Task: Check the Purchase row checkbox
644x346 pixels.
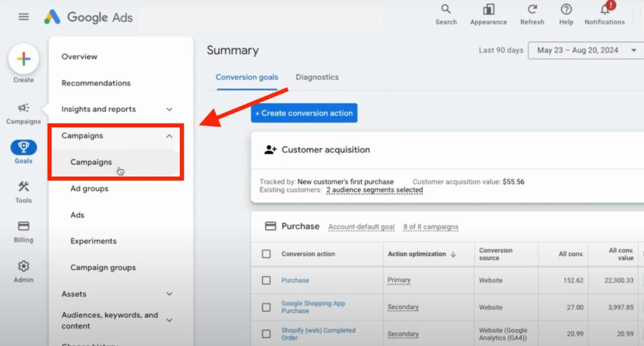Action: (266, 280)
